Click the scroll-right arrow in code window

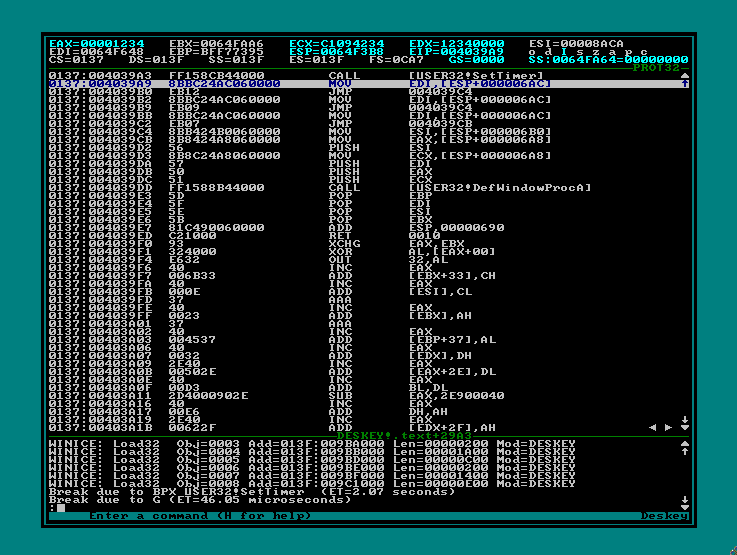tap(668, 427)
